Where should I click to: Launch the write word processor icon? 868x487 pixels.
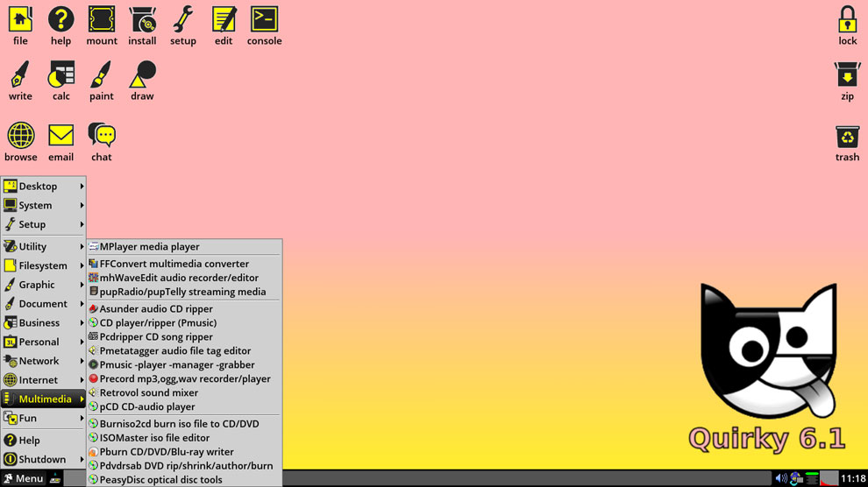pos(20,74)
